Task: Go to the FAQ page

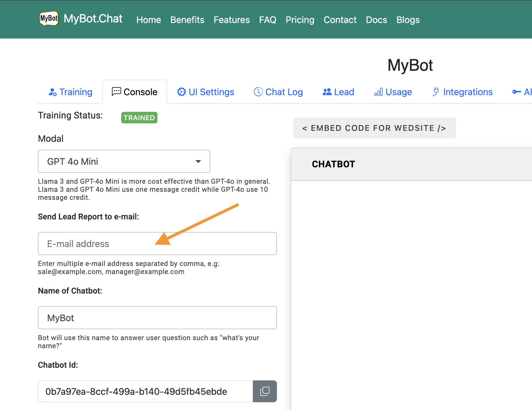Action: 267,20
